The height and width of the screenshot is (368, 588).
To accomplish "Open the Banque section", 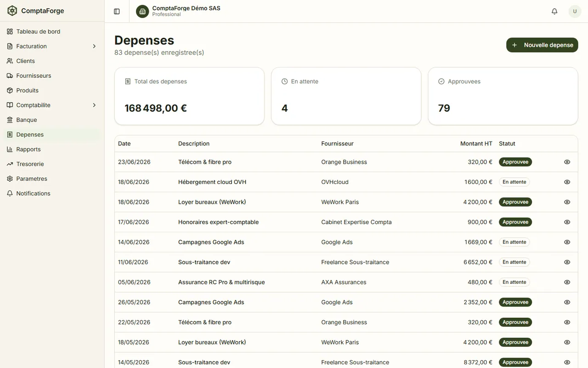I will point(52,120).
